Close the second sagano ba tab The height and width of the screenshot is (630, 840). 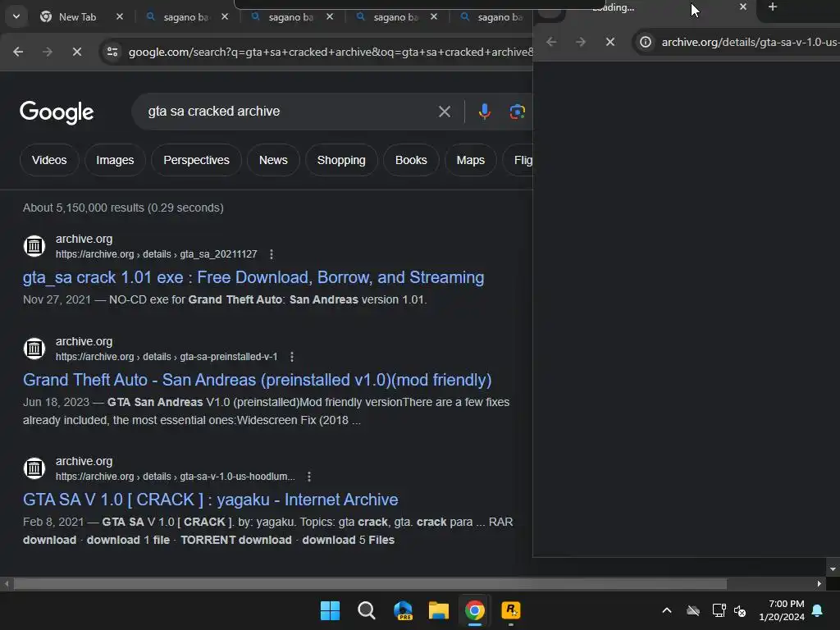(330, 17)
